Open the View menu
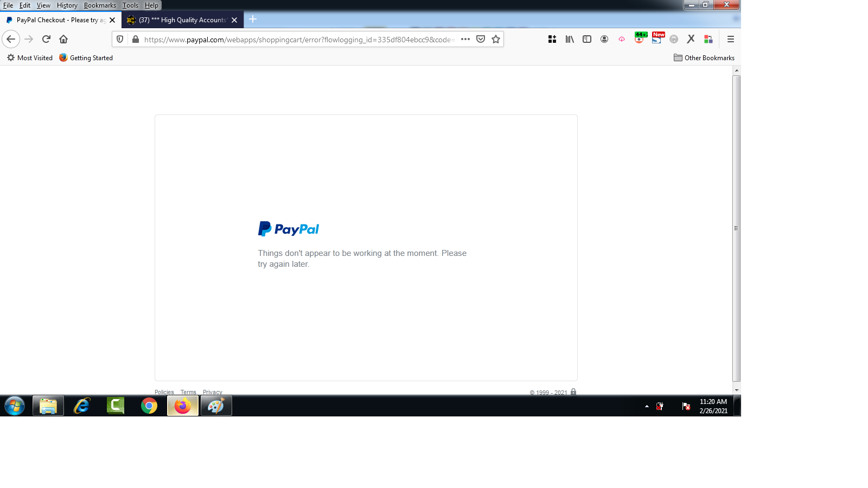Viewport: 868px width, 488px height. pyautogui.click(x=43, y=5)
